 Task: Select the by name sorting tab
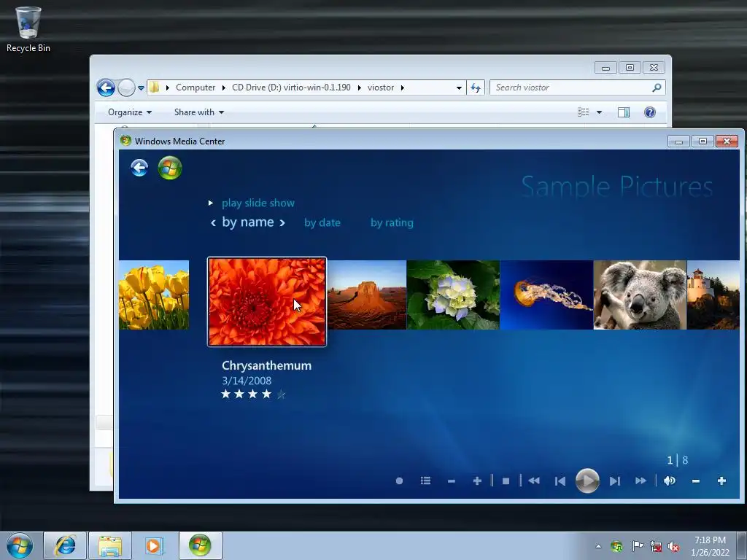248,222
